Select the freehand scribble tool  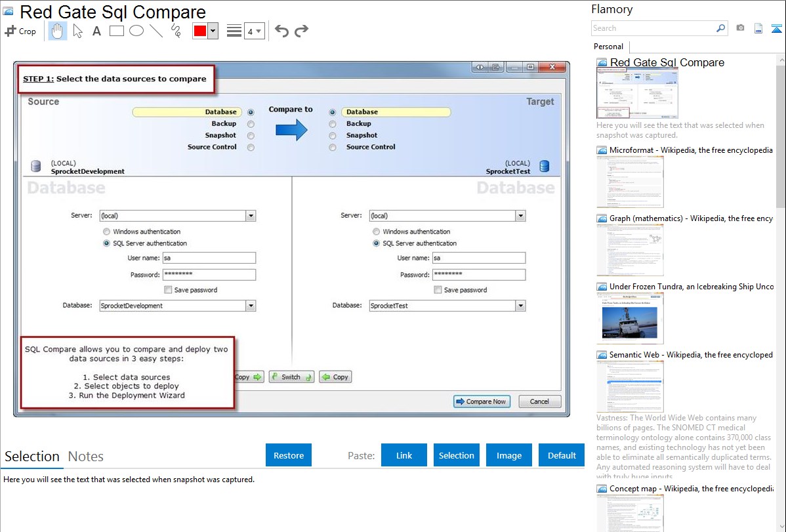click(x=176, y=31)
